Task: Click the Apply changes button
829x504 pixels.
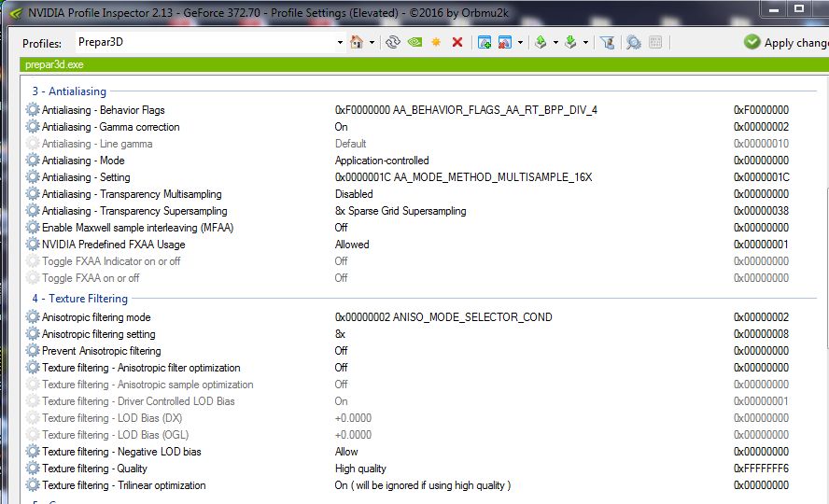Action: 786,42
